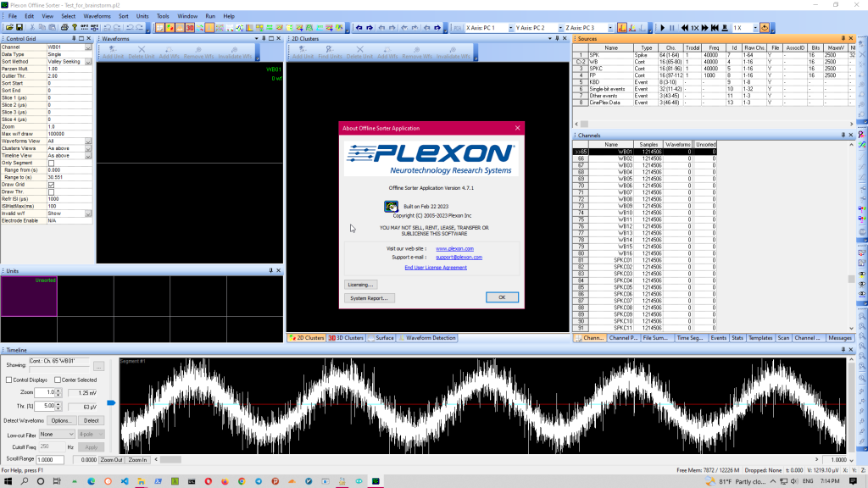Viewport: 868px width, 488px height.
Task: Open the Clusters Views dropdown
Action: coord(88,148)
